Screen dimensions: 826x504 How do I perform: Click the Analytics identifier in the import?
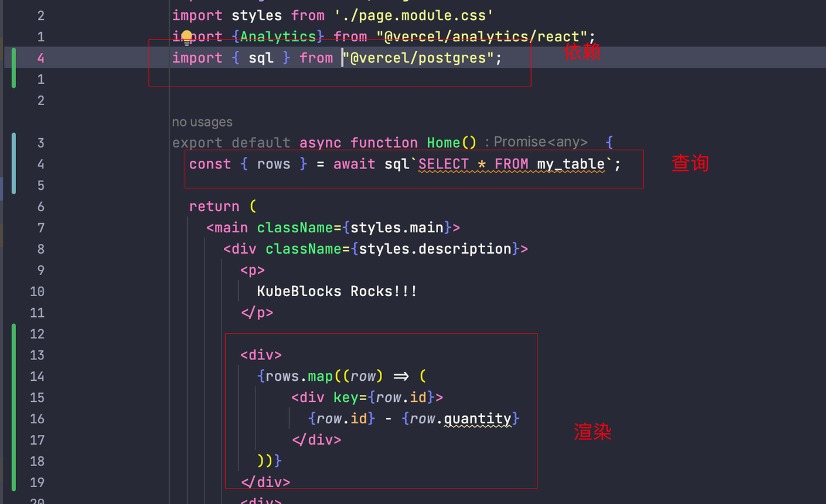click(x=278, y=37)
